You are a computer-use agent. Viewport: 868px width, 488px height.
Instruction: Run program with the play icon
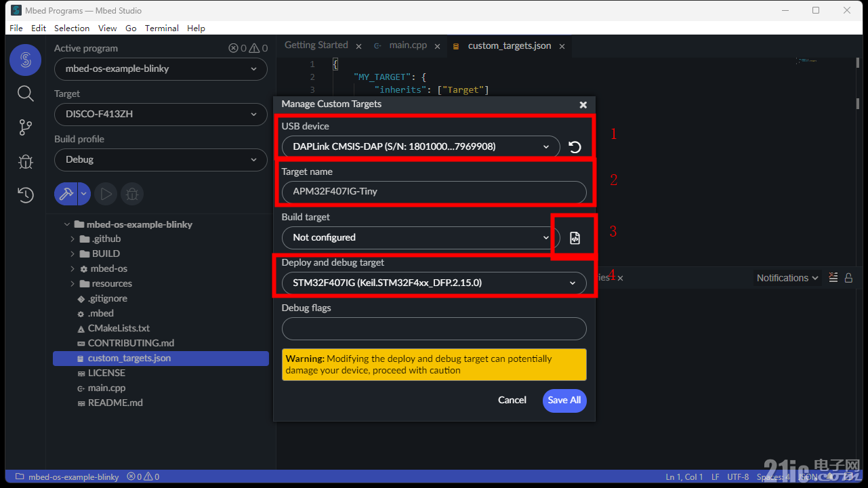[x=105, y=195]
